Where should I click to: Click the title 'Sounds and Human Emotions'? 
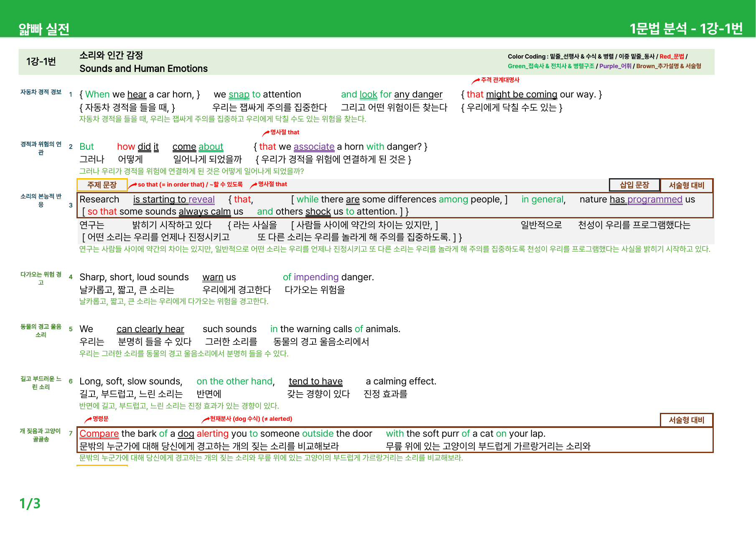[143, 69]
